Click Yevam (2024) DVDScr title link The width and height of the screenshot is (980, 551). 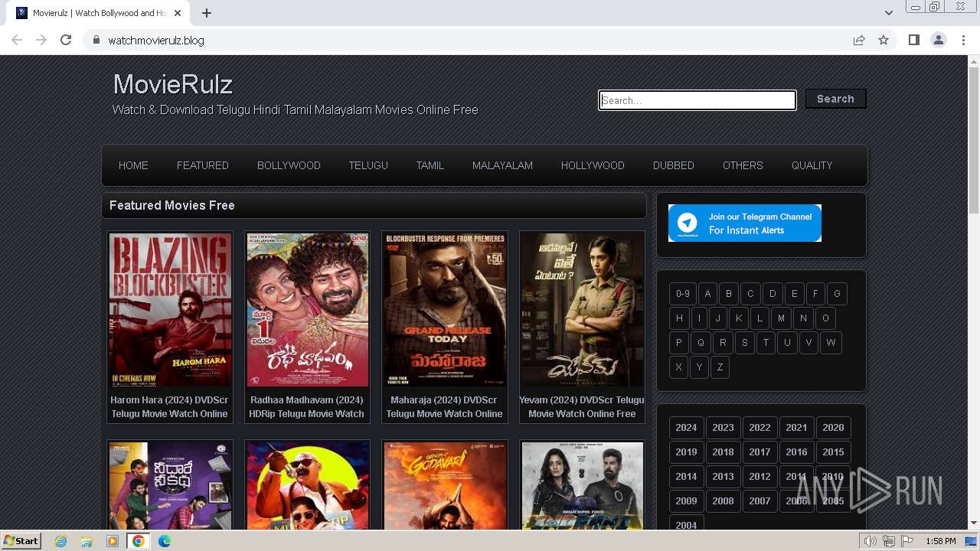[582, 407]
